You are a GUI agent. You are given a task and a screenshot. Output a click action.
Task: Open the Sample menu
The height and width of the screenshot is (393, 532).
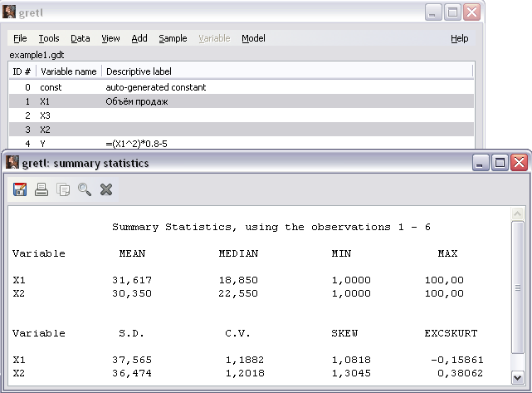click(x=173, y=38)
